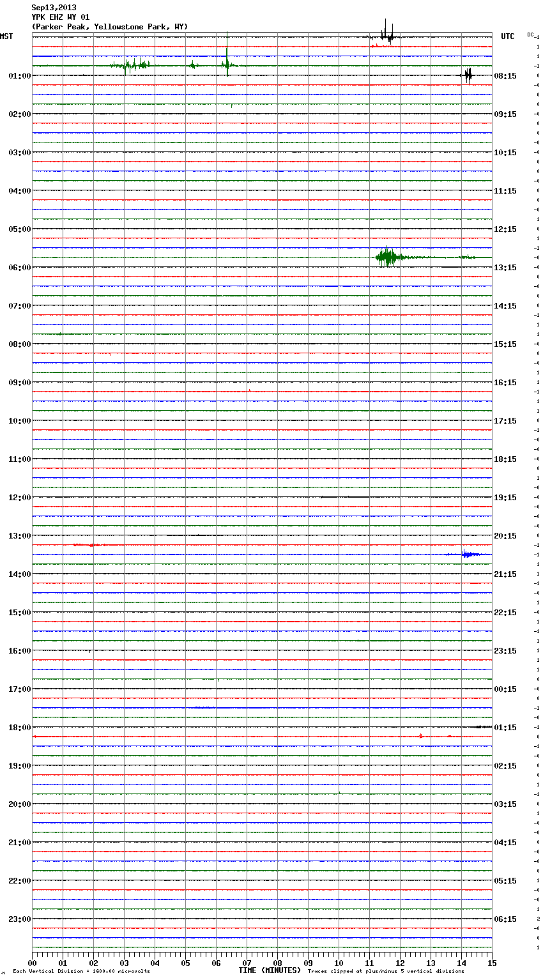Select the 08:00 MST time label
Image resolution: width=543 pixels, height=980 pixels.
[x=19, y=344]
